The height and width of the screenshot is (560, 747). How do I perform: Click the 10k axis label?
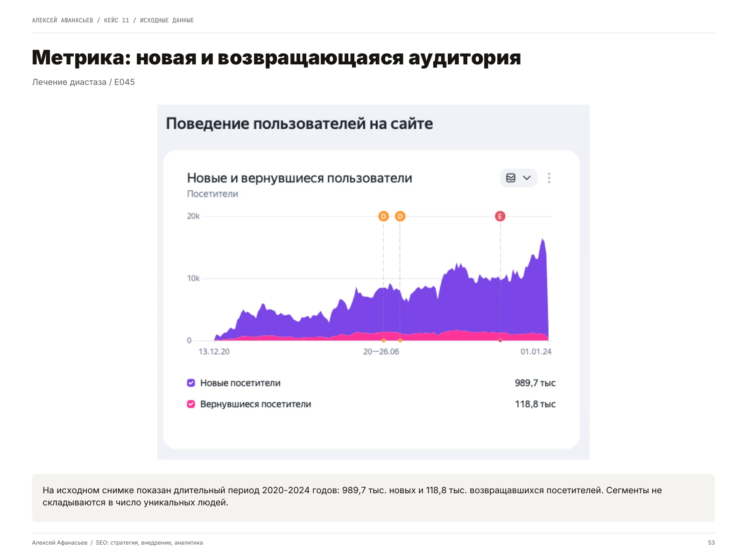(193, 279)
